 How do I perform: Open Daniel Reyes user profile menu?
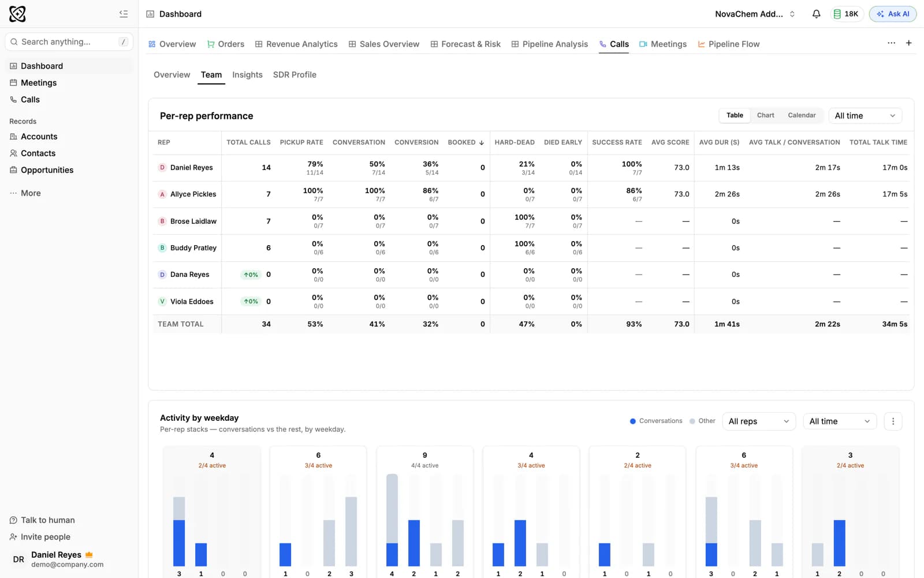pyautogui.click(x=69, y=559)
